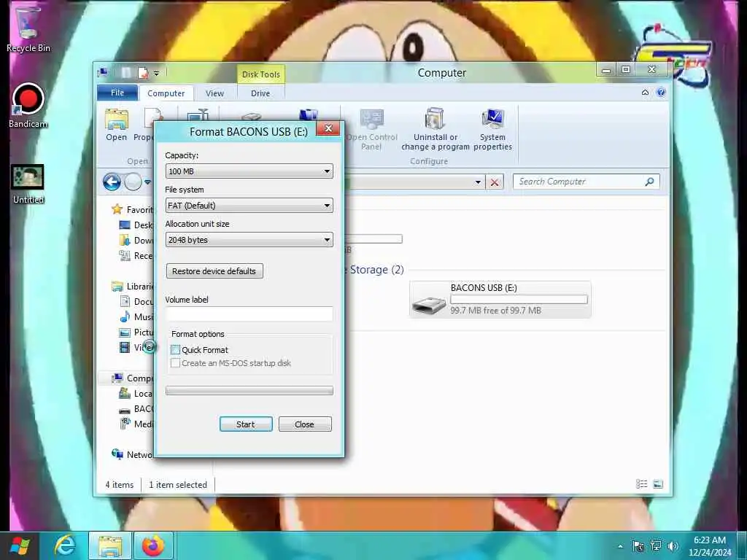Launch Internet Explorer from the taskbar
747x560 pixels.
pyautogui.click(x=65, y=546)
